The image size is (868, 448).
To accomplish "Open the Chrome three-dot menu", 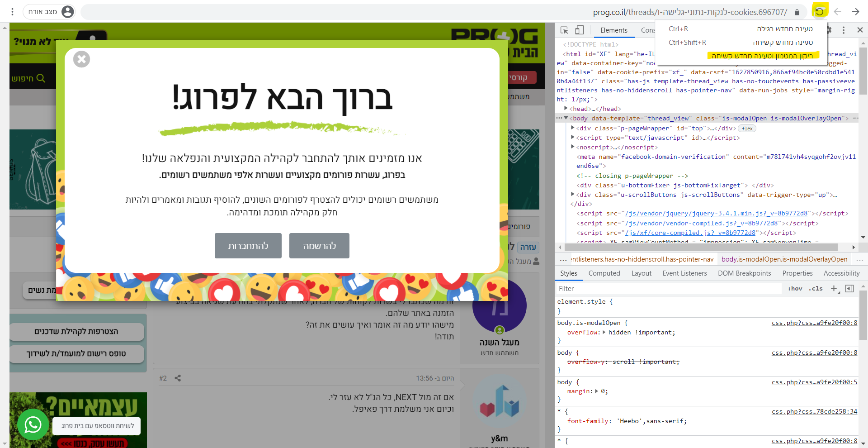I will 12,12.
